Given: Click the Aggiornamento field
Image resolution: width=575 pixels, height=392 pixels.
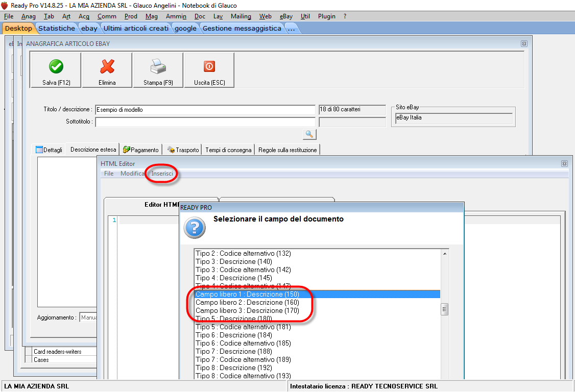Looking at the screenshot, I should 88,317.
